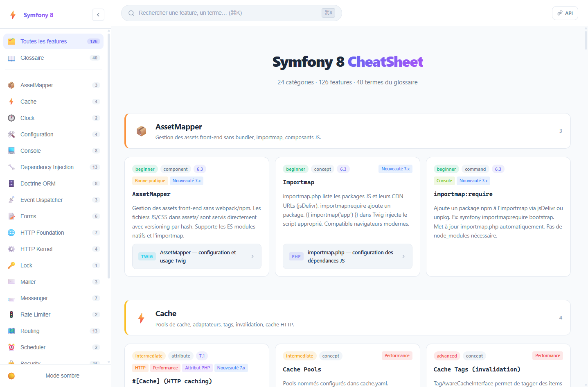Open Cache Tags (invalidation) card title
The image size is (588, 387).
pos(477,369)
